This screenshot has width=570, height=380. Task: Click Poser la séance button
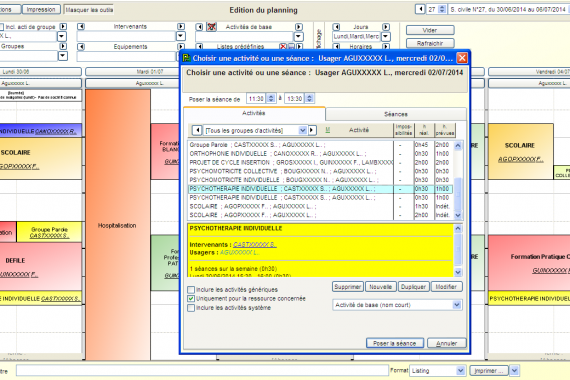[394, 343]
